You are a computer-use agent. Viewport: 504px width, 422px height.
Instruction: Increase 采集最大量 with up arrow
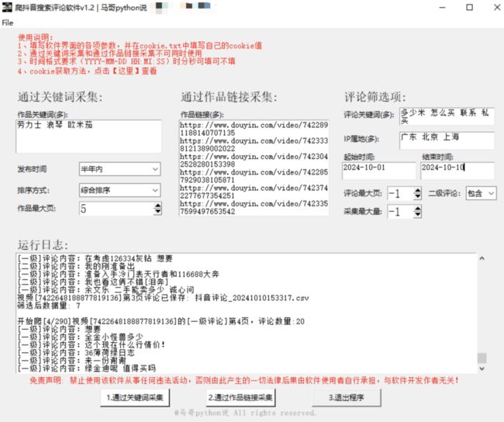(417, 209)
